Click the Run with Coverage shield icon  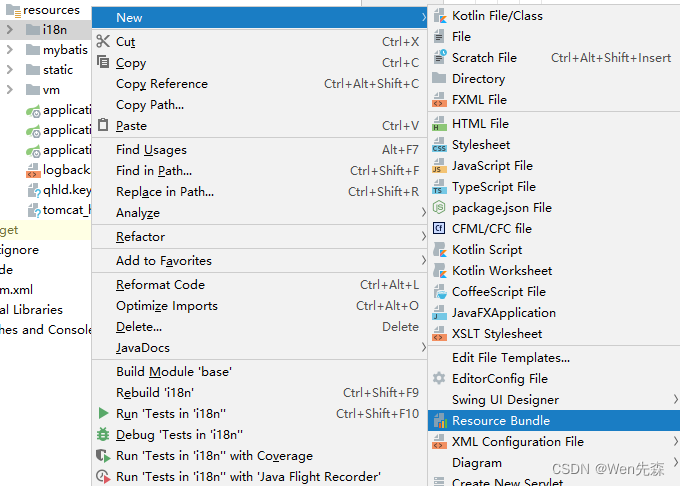pyautogui.click(x=103, y=456)
